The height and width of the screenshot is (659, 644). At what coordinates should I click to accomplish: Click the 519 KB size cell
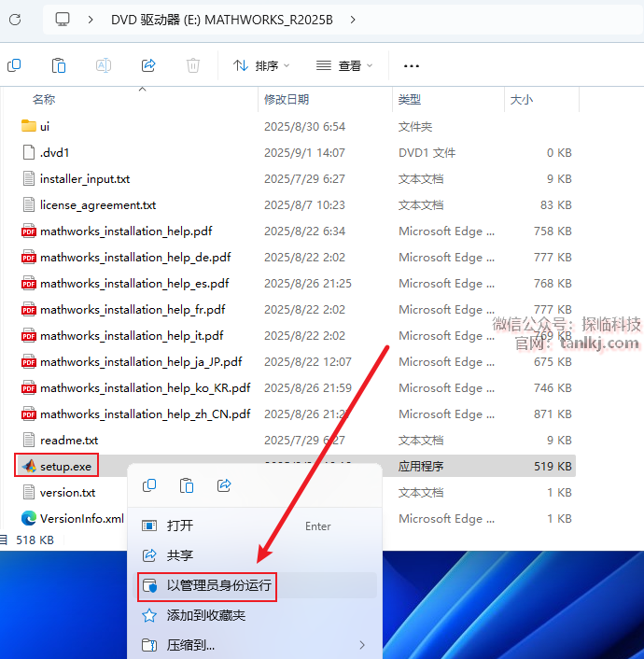click(x=553, y=466)
